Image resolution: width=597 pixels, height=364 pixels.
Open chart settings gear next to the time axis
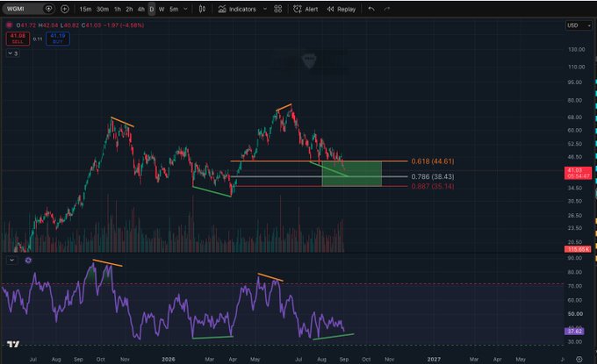[579, 359]
